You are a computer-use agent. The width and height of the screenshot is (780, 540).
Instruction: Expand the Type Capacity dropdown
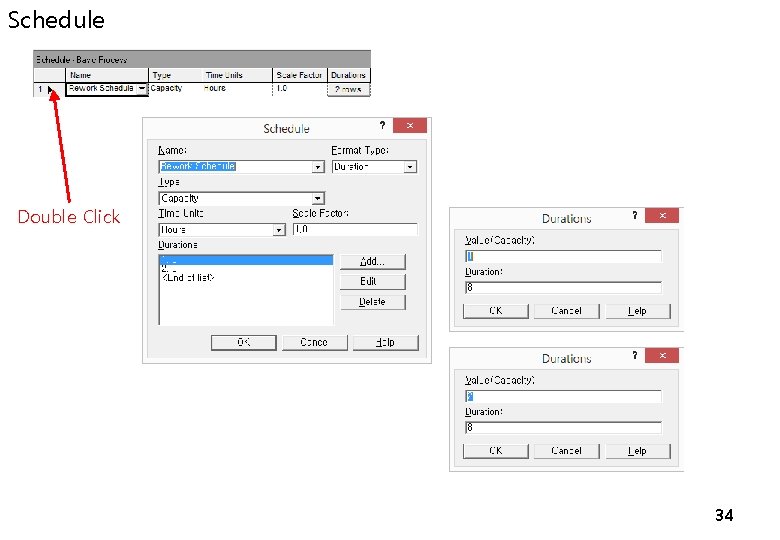pos(318,199)
